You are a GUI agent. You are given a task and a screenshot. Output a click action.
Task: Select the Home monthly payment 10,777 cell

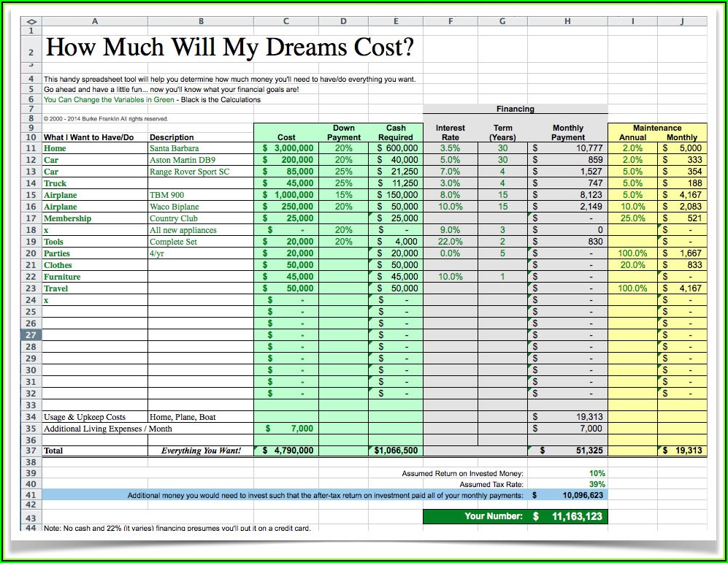(567, 148)
